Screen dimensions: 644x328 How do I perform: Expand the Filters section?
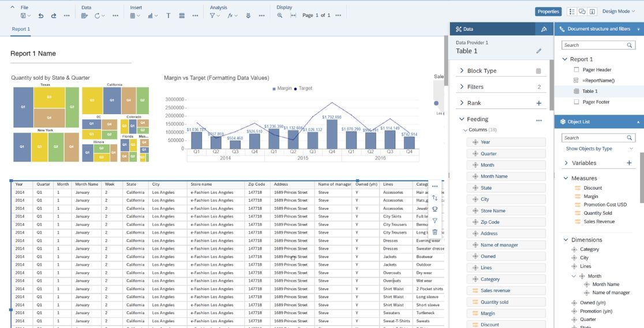462,86
